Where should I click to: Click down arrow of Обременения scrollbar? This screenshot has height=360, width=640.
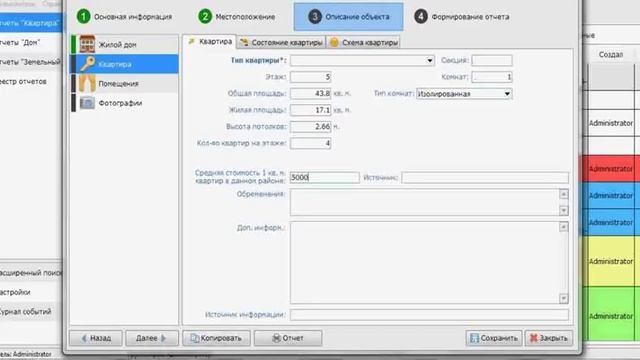564,210
